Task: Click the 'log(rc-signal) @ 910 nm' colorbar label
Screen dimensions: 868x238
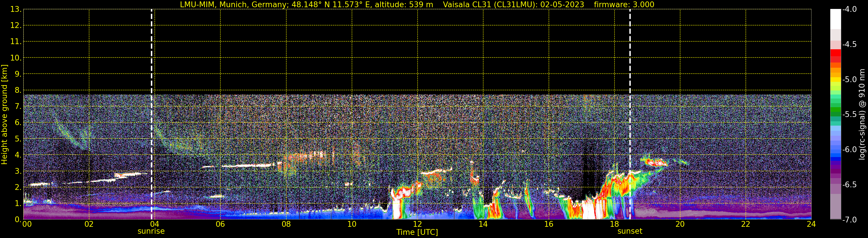Action: (x=862, y=114)
